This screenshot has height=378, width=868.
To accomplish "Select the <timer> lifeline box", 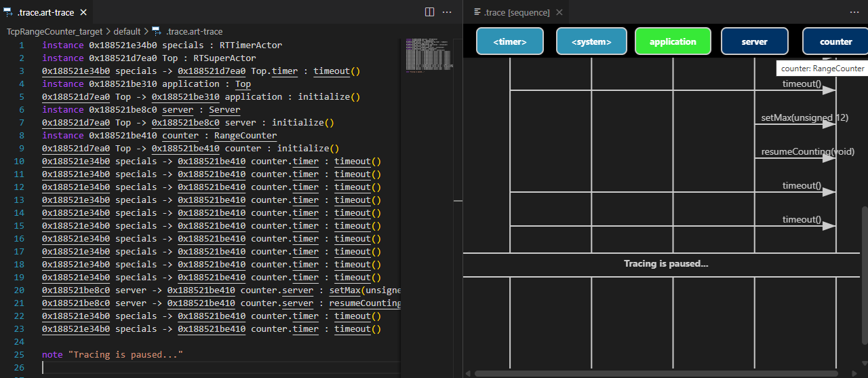I will pos(510,41).
